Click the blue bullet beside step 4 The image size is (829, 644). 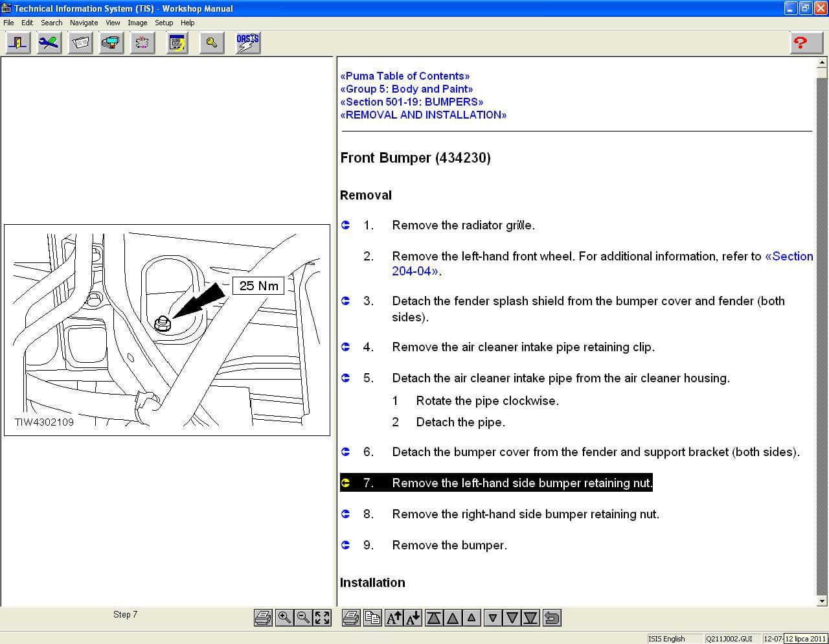pos(346,347)
